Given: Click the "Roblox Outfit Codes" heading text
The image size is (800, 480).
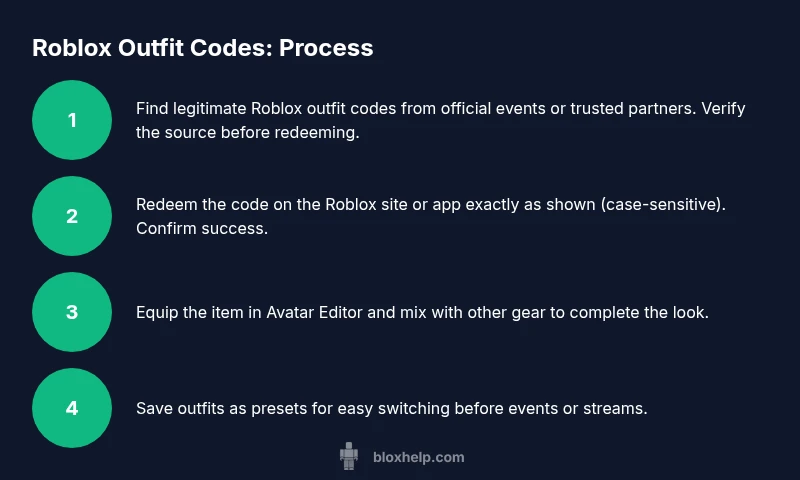Looking at the screenshot, I should (x=152, y=48).
